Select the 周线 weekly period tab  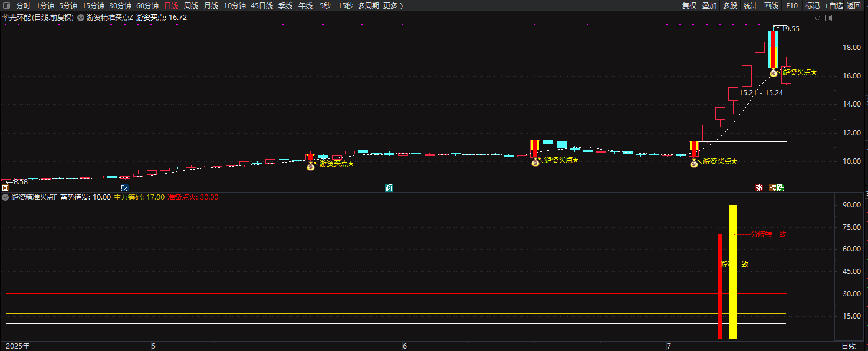coord(191,6)
